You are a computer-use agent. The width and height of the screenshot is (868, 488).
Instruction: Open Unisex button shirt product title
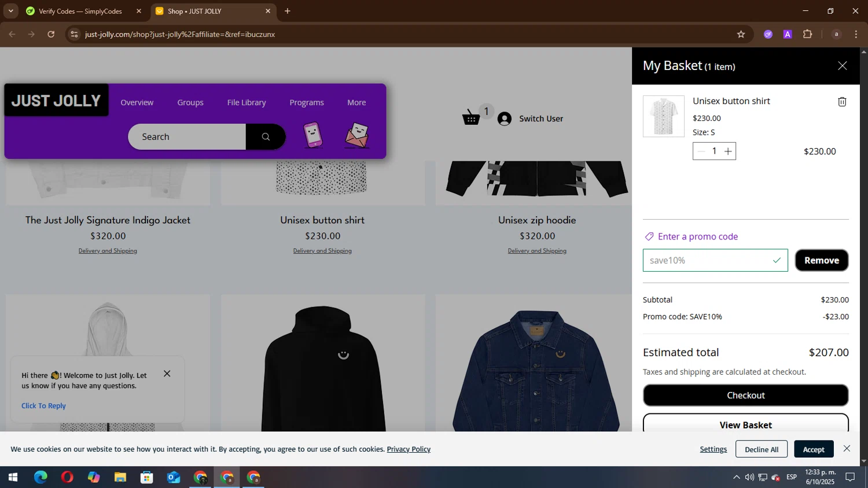(x=322, y=220)
